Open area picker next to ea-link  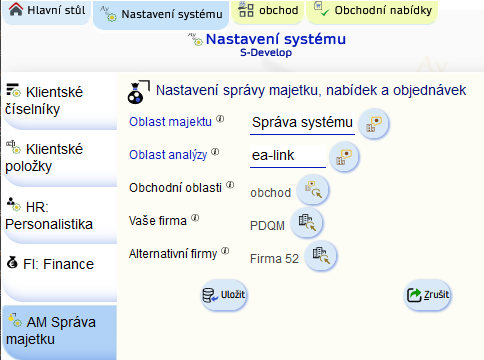click(x=344, y=157)
